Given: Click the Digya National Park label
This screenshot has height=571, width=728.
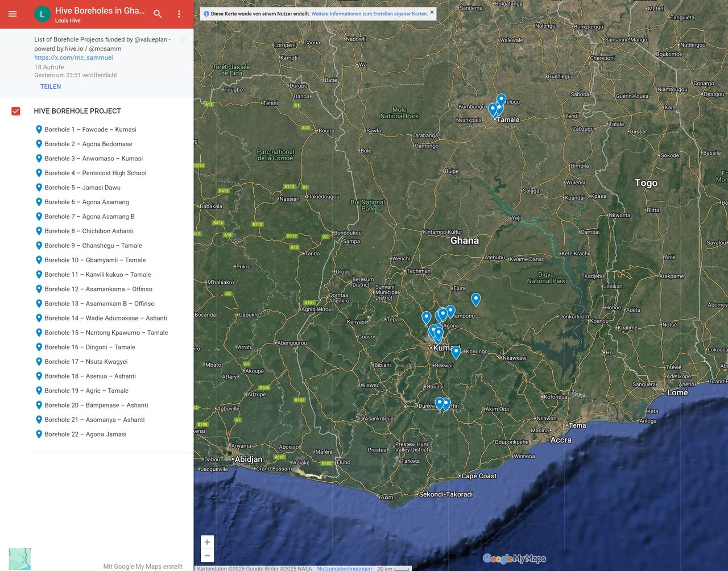Looking at the screenshot, I should pos(546,278).
